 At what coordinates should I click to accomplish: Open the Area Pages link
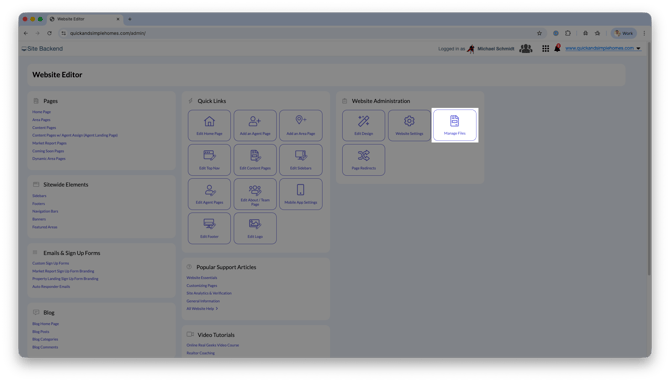pos(41,120)
